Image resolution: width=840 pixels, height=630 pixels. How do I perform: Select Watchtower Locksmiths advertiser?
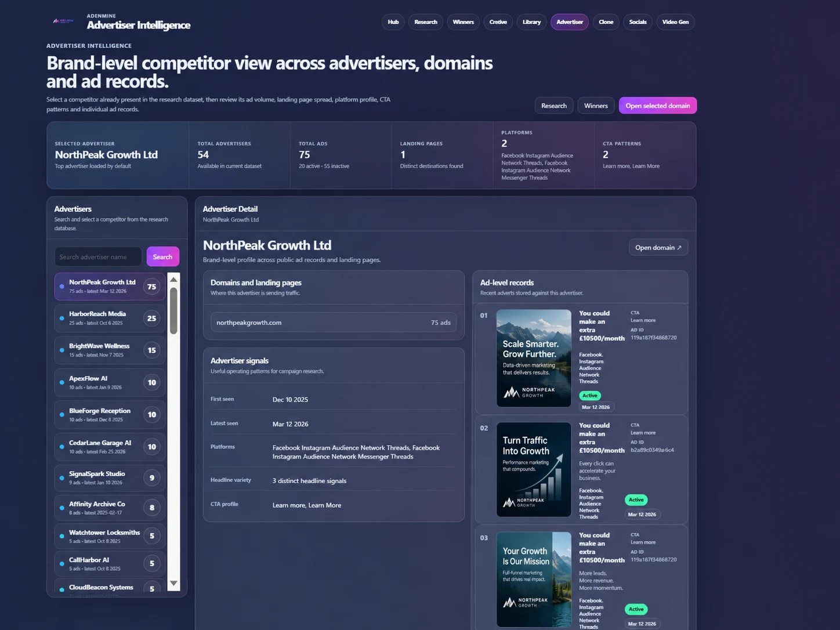click(x=110, y=536)
